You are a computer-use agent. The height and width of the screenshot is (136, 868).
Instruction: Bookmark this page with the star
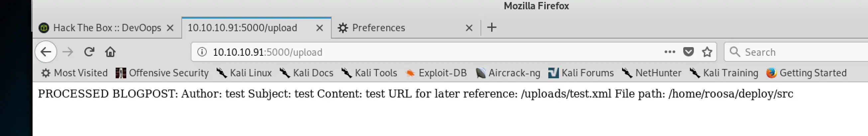click(707, 52)
